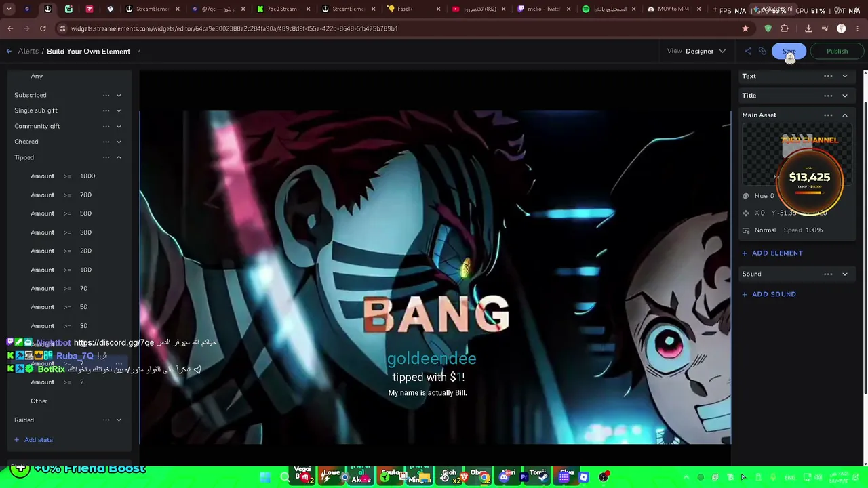Add a new state
This screenshot has height=488, width=868.
click(x=33, y=440)
